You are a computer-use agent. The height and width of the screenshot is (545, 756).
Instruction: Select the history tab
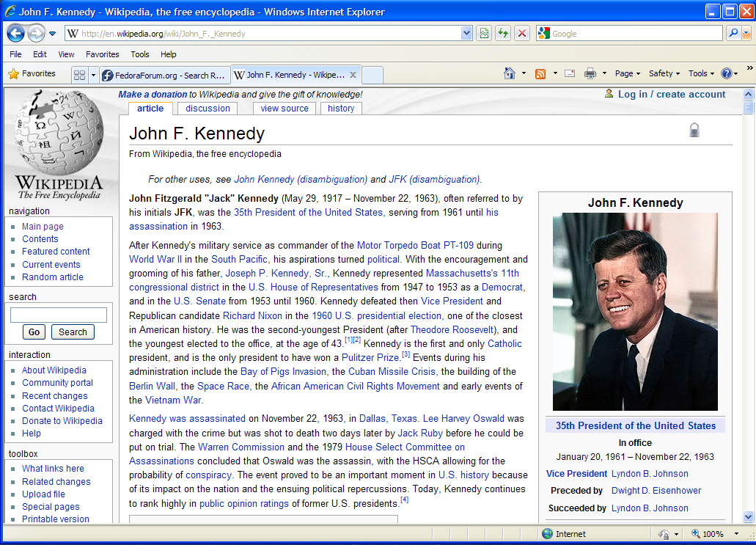(x=341, y=109)
